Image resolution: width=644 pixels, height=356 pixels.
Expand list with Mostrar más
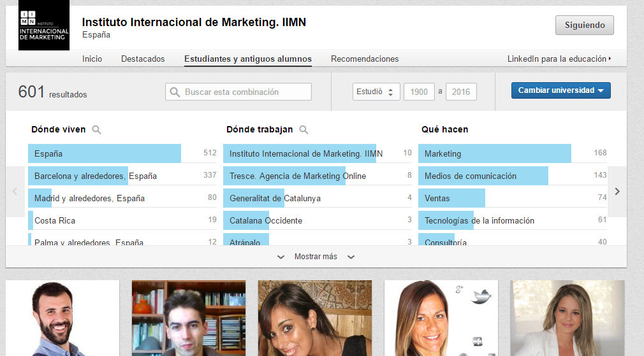tap(316, 257)
